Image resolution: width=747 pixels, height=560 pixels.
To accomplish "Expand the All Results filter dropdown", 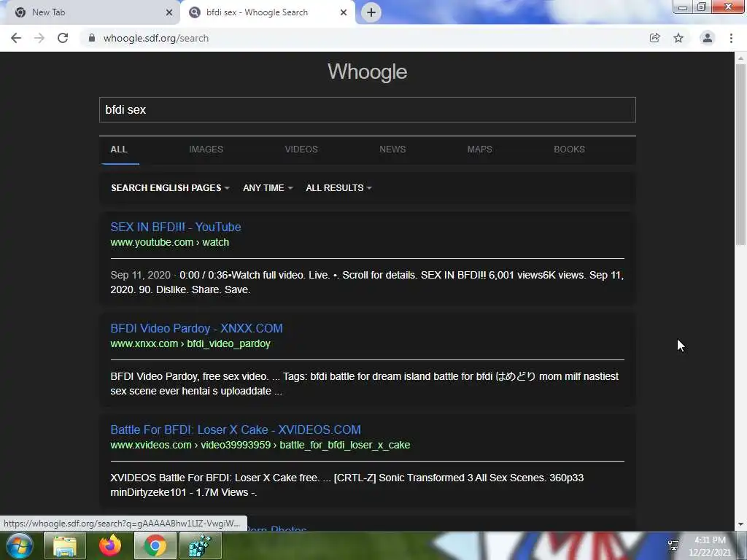I will click(x=338, y=188).
